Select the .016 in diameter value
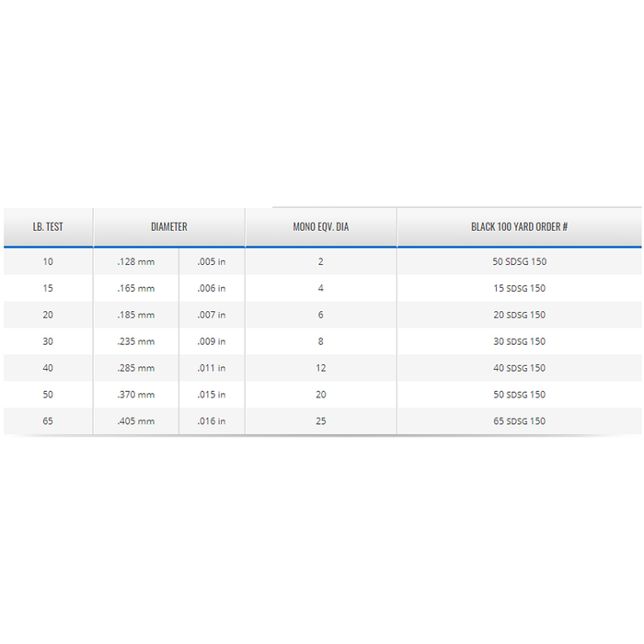644x644 pixels. click(211, 422)
